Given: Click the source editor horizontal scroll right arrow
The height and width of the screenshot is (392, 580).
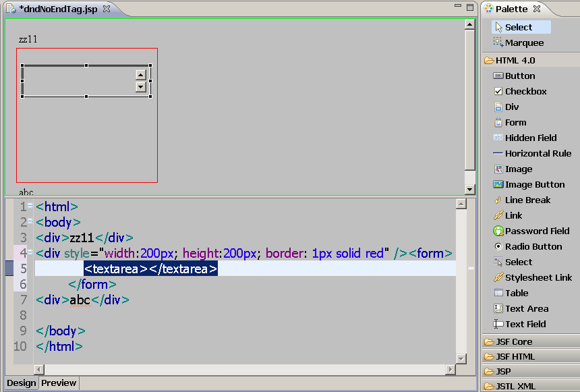Looking at the screenshot, I should click(450, 370).
